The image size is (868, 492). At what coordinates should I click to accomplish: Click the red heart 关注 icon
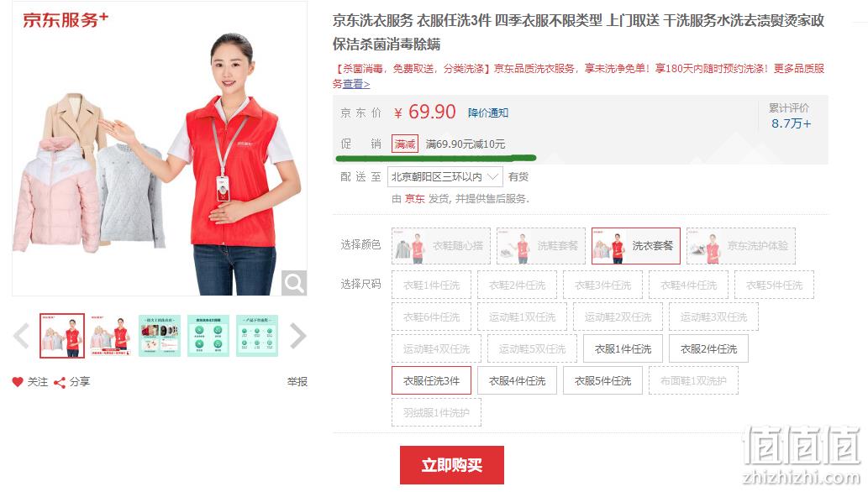click(x=18, y=382)
